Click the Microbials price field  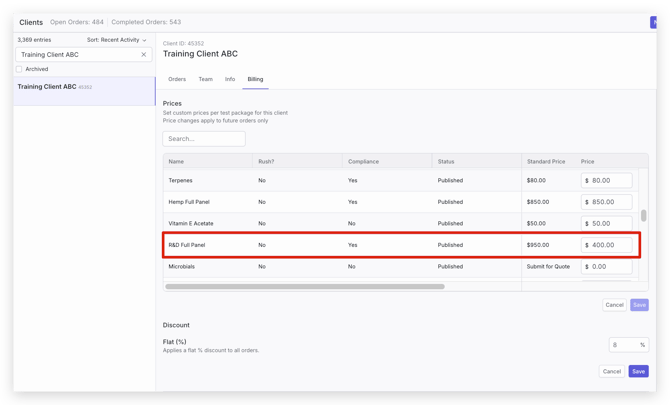point(610,267)
